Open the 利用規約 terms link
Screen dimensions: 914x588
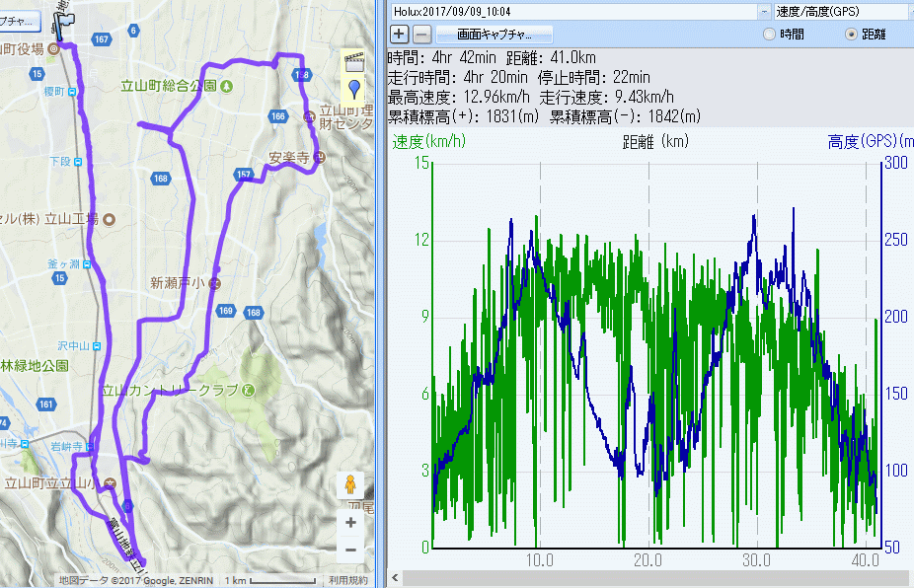click(x=347, y=580)
